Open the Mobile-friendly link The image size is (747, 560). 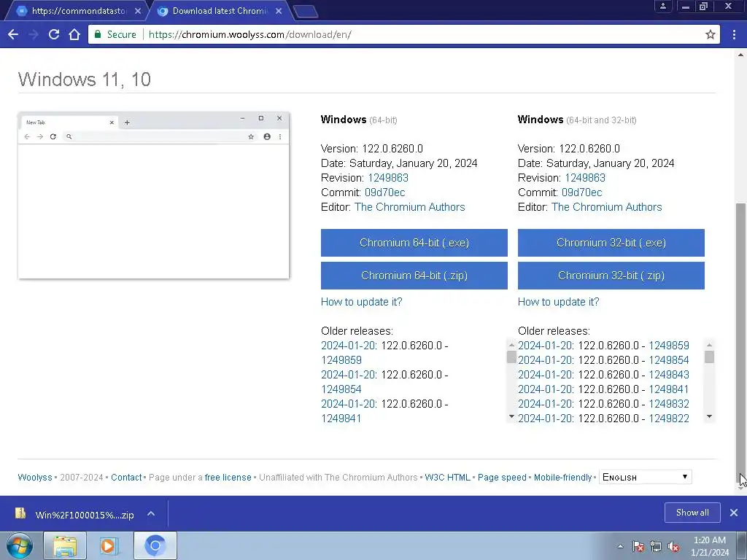(x=562, y=477)
